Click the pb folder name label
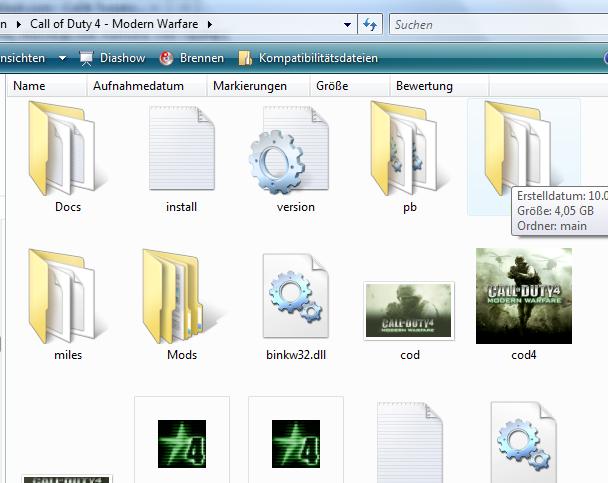The image size is (608, 483). pos(410,207)
